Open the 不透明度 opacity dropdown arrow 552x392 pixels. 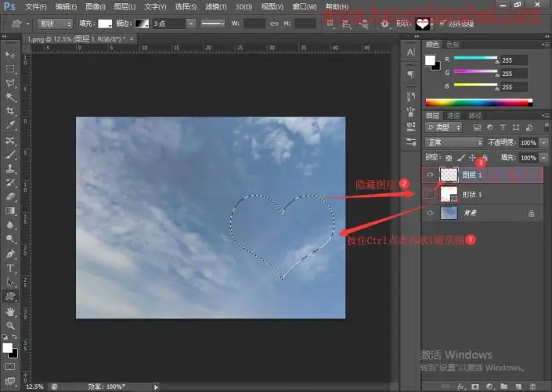544,142
